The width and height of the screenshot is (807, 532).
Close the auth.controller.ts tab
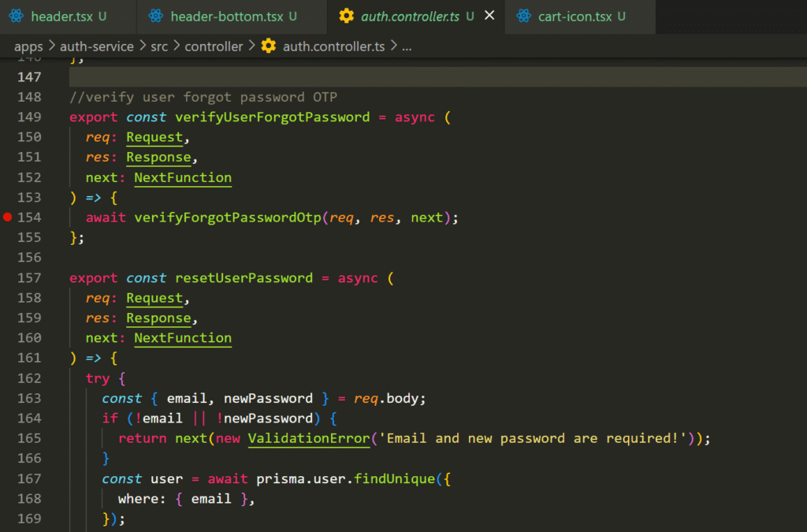tap(489, 16)
